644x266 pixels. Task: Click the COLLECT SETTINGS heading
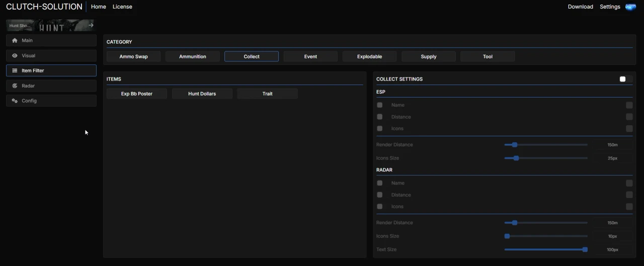pos(399,79)
